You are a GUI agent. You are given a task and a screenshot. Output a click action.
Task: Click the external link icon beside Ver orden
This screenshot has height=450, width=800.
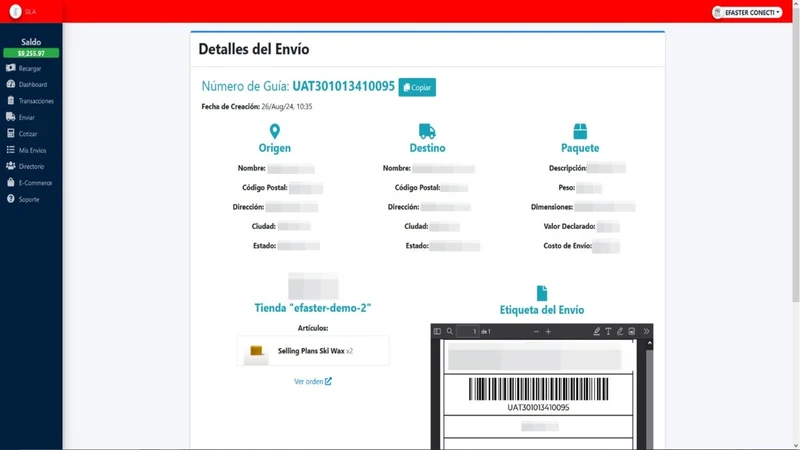328,381
